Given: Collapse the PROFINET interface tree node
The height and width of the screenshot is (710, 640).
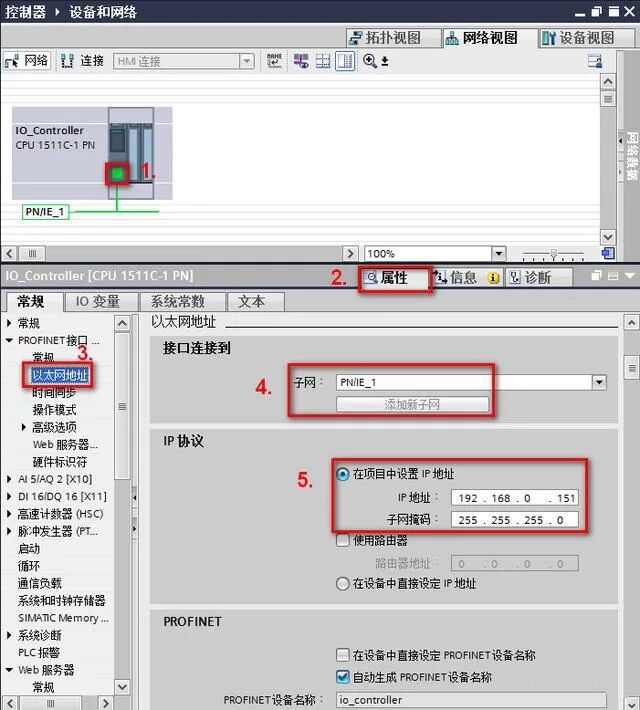Looking at the screenshot, I should click(x=9, y=340).
